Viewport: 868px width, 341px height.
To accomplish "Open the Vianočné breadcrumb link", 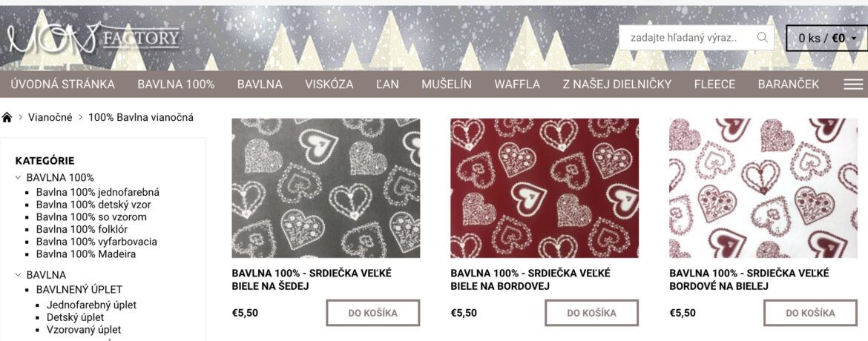I will 50,117.
